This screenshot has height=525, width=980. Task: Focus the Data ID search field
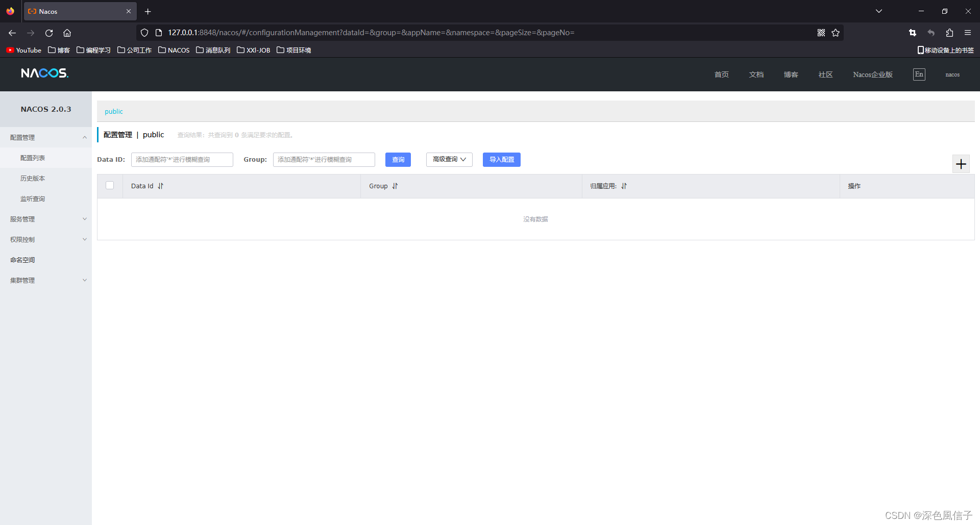182,160
